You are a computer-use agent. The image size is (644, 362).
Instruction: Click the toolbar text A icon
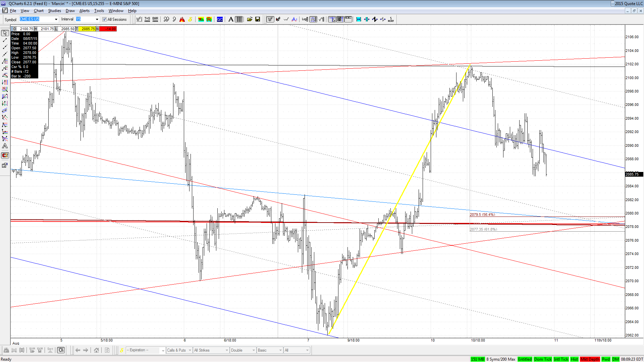click(x=231, y=19)
